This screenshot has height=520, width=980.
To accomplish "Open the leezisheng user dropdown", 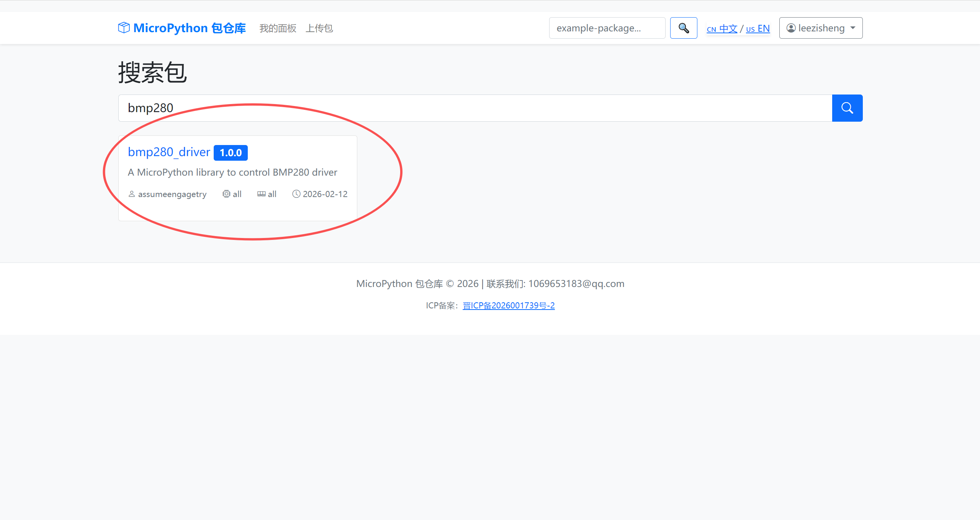I will pos(821,28).
